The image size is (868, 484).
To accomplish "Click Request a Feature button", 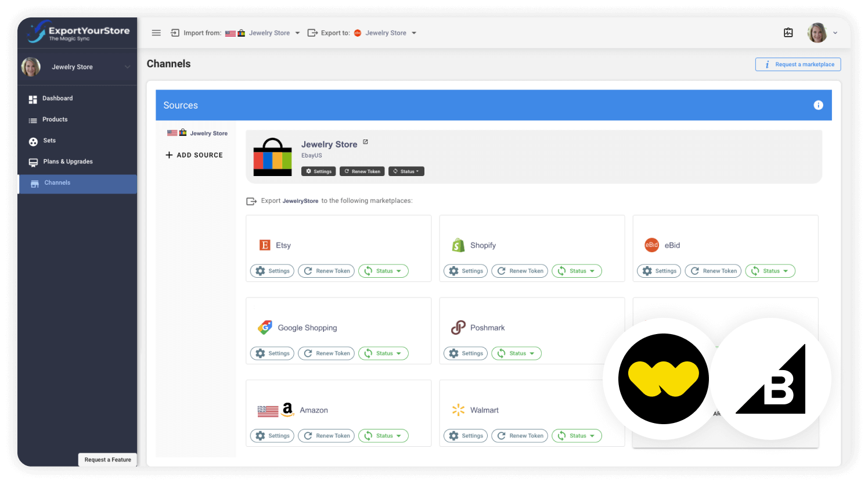I will coord(107,460).
